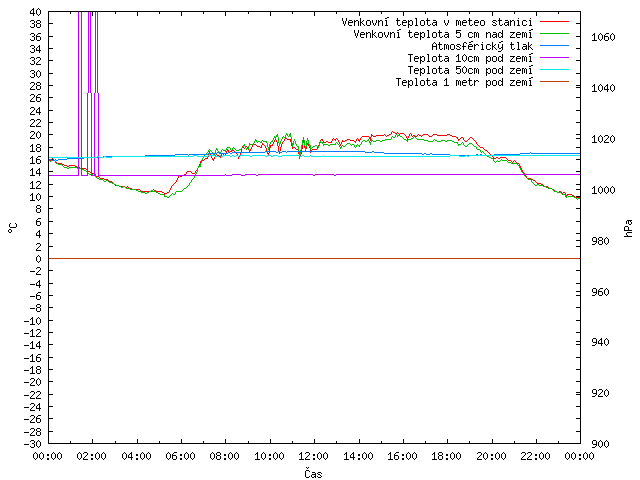This screenshot has height=480, width=640.
Task: Click the 20 temperature axis label
Action: coord(36,135)
